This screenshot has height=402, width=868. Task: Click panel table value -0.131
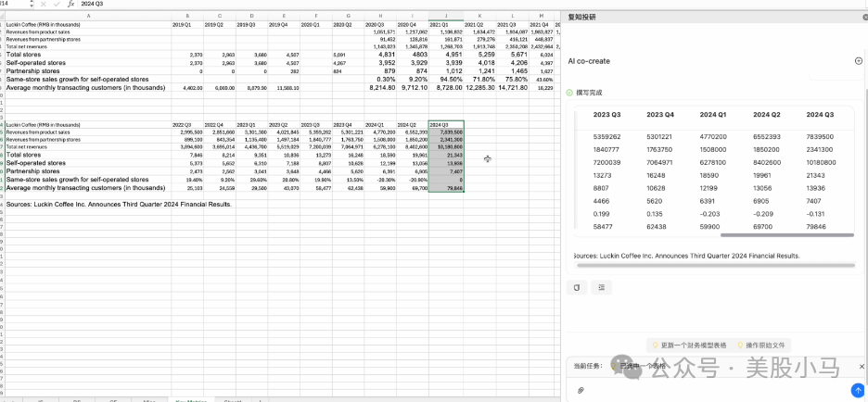[x=815, y=214]
